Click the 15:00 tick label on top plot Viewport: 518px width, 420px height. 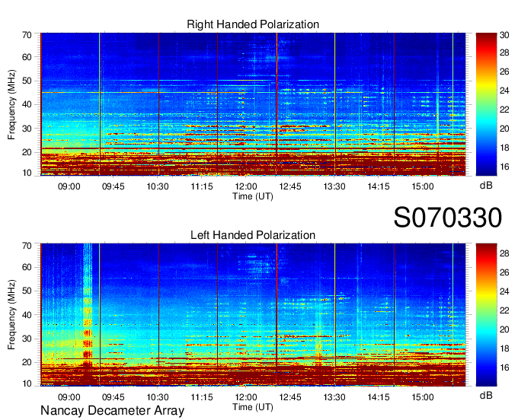(423, 186)
